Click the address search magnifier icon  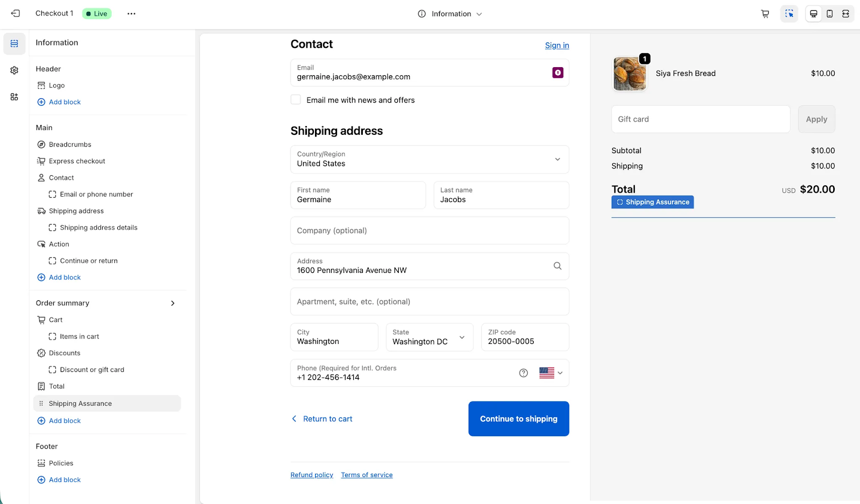[557, 266]
